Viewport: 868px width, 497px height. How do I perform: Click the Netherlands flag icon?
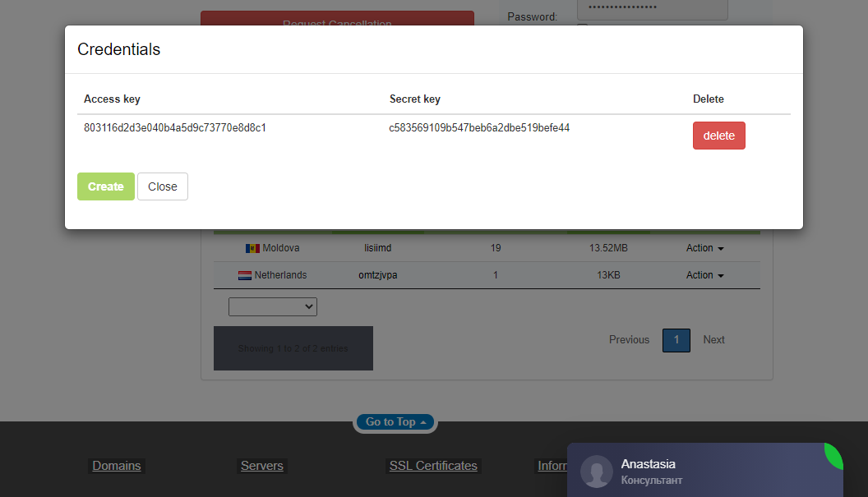coord(245,275)
